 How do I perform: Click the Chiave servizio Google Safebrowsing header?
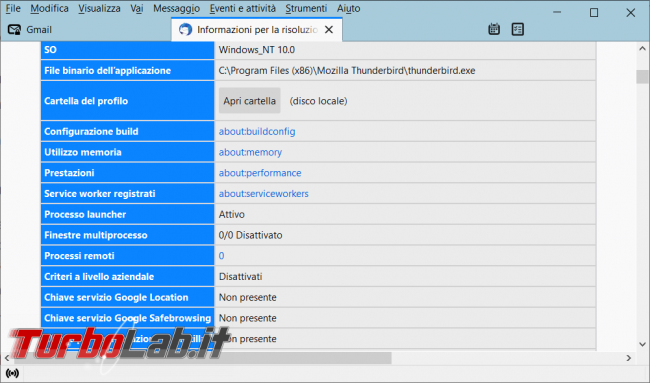128,318
